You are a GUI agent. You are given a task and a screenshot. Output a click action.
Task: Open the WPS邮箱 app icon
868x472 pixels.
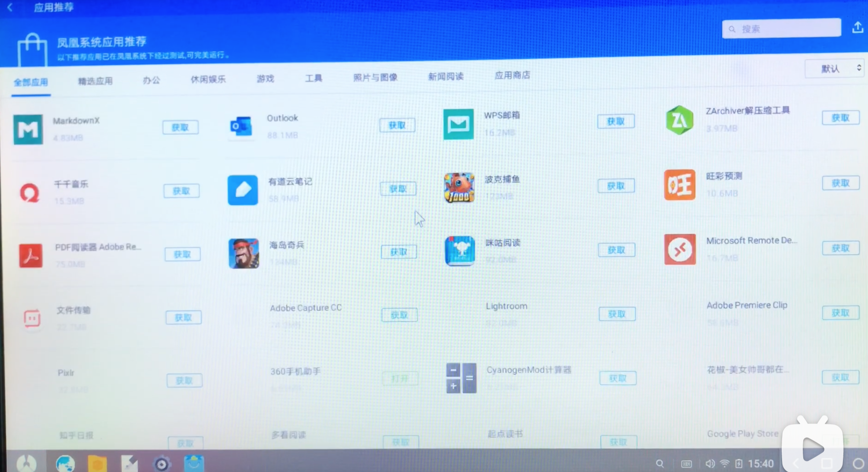pyautogui.click(x=458, y=124)
